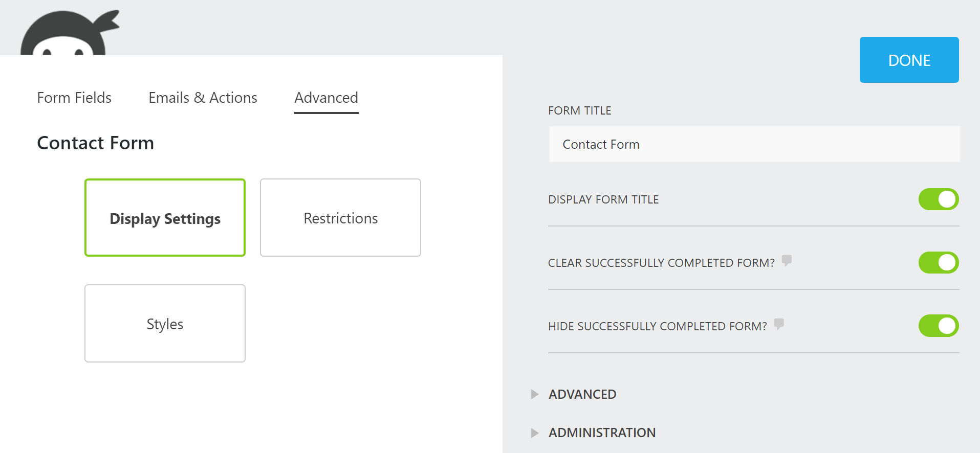Viewport: 980px width, 453px height.
Task: Select the Advanced tab
Action: point(326,98)
